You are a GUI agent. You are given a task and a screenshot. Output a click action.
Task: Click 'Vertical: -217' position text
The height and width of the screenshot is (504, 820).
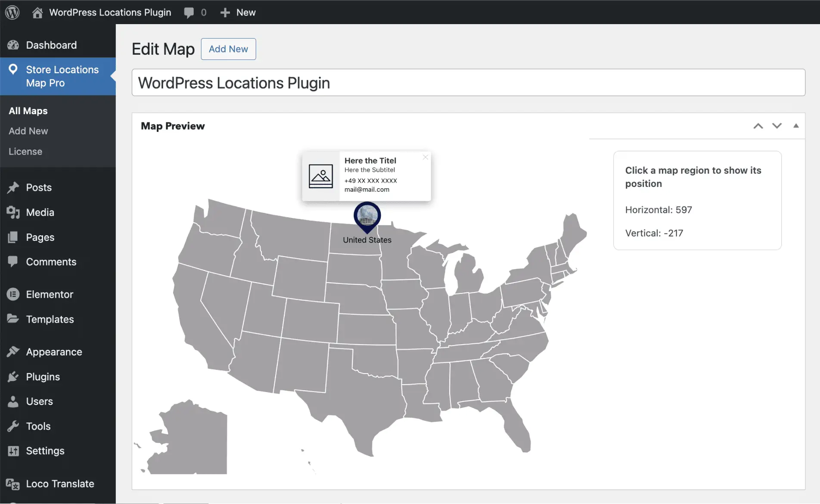[654, 233]
